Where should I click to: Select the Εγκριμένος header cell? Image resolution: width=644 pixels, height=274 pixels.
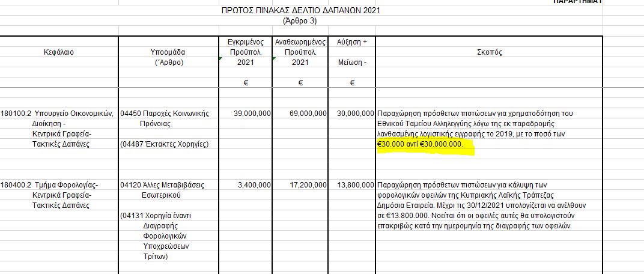point(245,42)
